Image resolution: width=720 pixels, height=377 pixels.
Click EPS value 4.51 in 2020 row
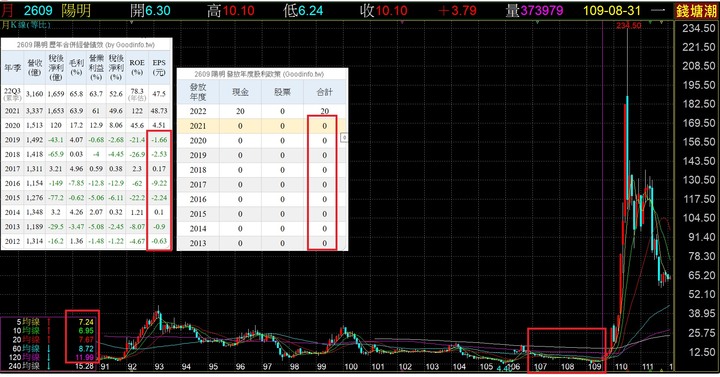[159, 125]
